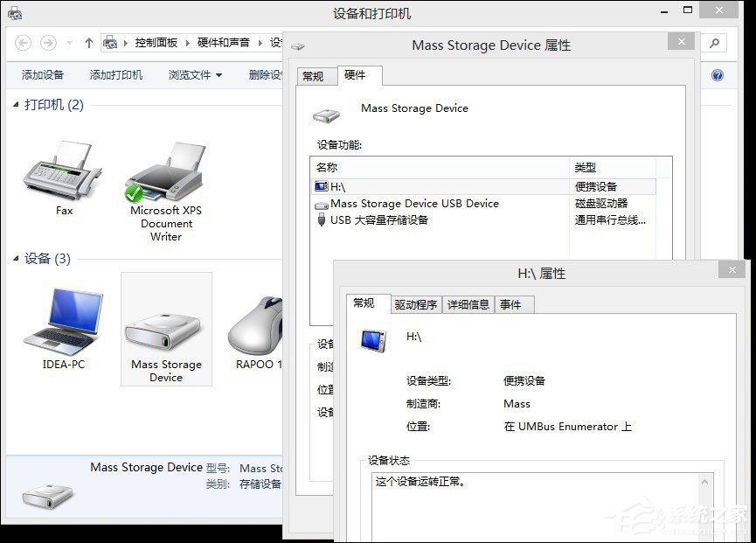This screenshot has width=756, height=543.
Task: Click the RAPOO mouse device icon
Action: click(258, 328)
